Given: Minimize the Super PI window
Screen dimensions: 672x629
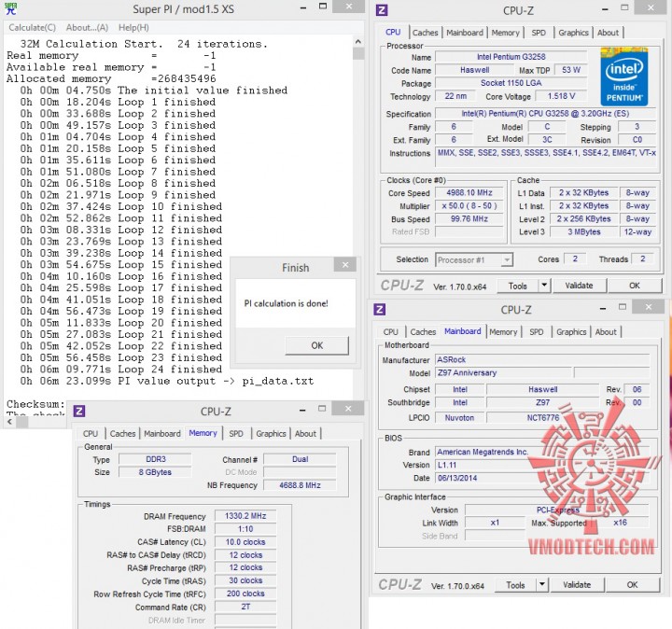Looking at the screenshot, I should pyautogui.click(x=303, y=7).
